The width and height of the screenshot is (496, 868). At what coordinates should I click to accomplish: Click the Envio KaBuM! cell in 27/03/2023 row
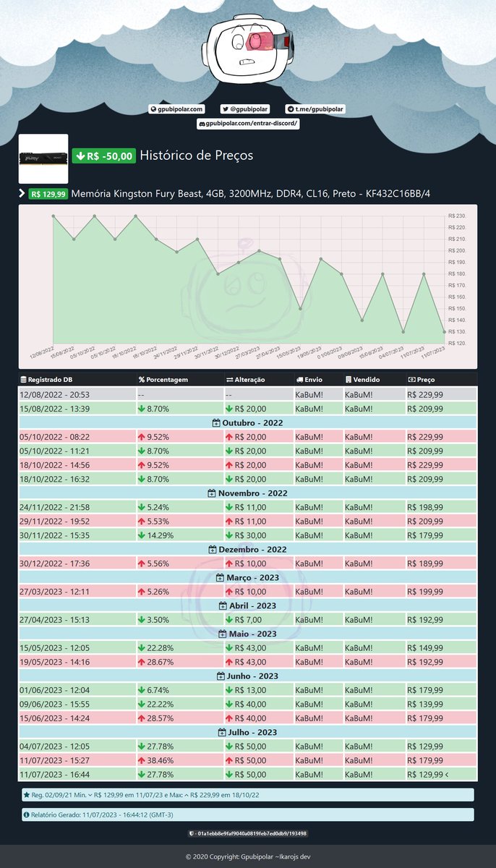point(317,592)
